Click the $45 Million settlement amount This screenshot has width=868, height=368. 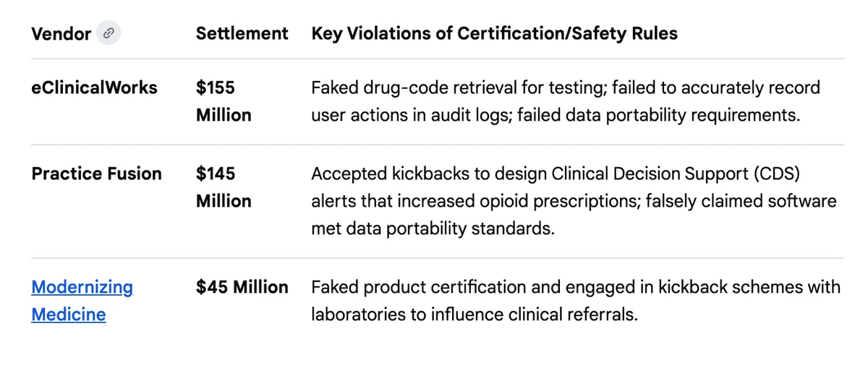(x=242, y=287)
